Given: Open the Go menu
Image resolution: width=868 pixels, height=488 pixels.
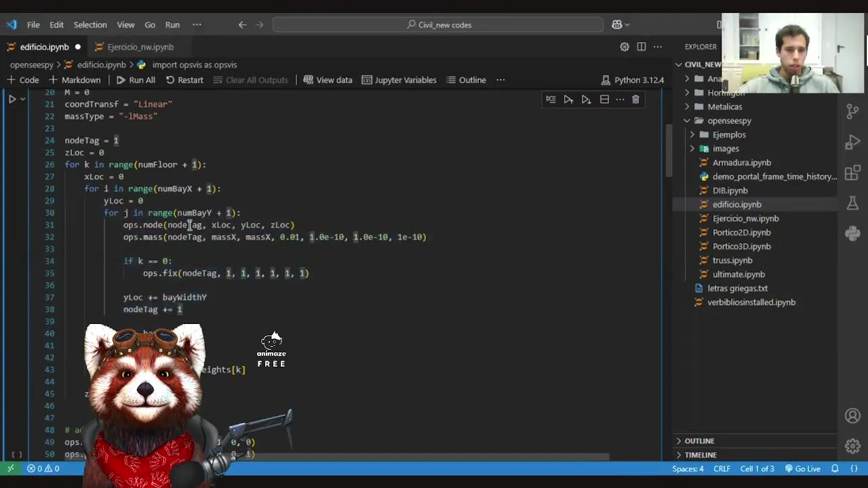Looking at the screenshot, I should tap(150, 25).
